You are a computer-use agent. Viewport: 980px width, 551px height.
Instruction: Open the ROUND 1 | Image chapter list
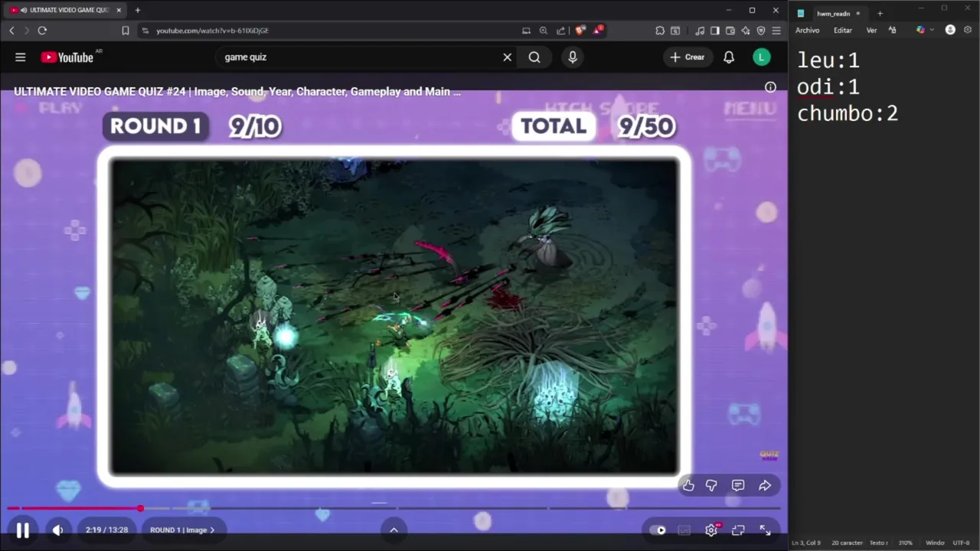pos(182,530)
